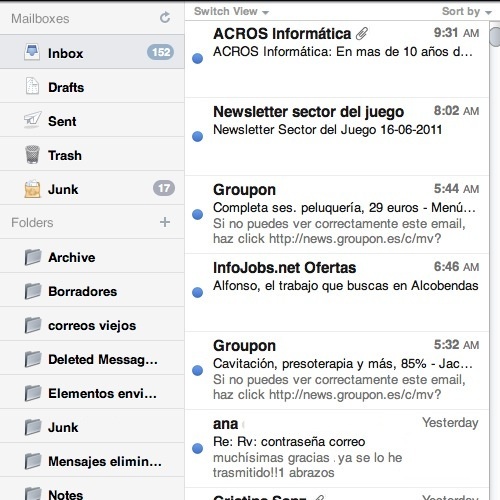Image resolution: width=500 pixels, height=500 pixels.
Task: Click the Sent paper plane icon
Action: (32, 120)
